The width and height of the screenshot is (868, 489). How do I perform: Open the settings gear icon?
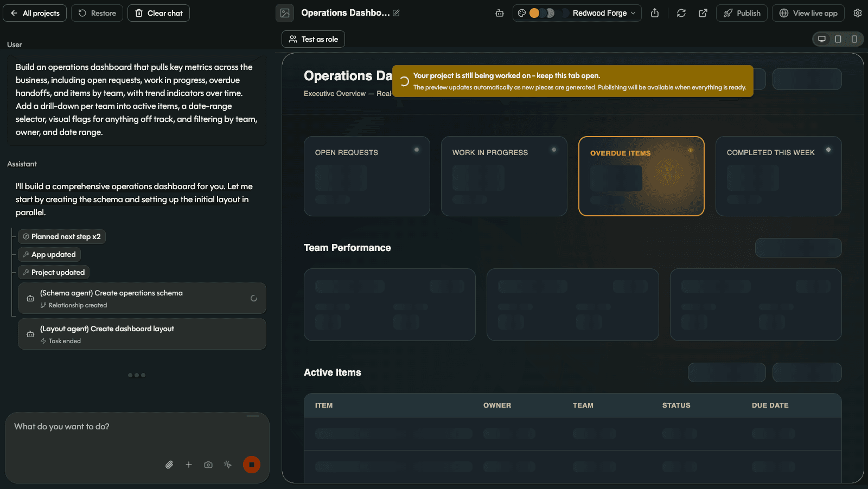pos(858,13)
